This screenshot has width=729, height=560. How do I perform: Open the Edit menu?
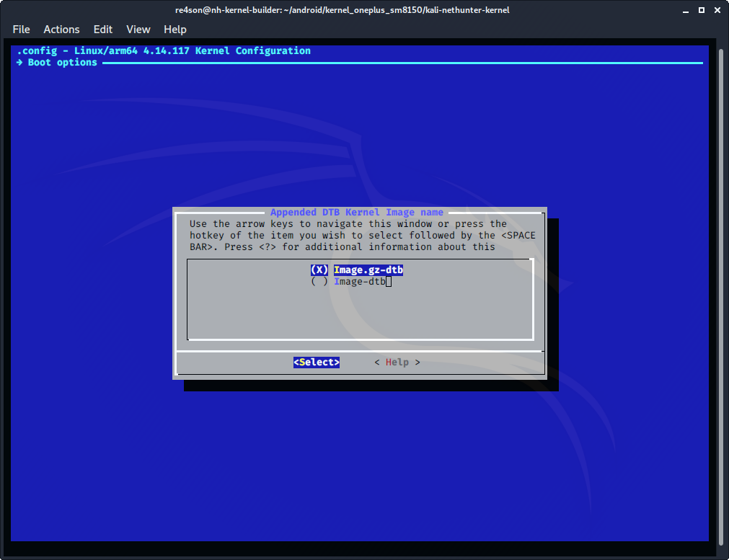coord(103,30)
